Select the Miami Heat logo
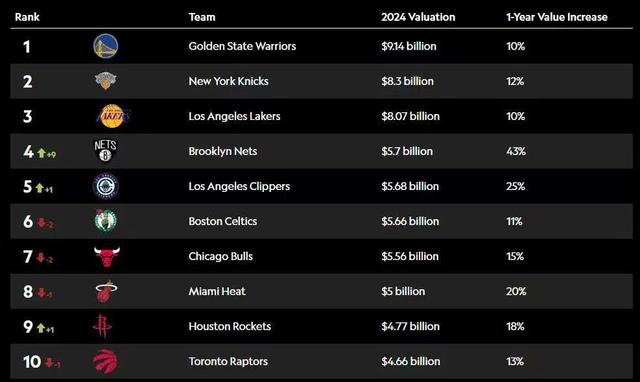The width and height of the screenshot is (640, 382). click(106, 291)
